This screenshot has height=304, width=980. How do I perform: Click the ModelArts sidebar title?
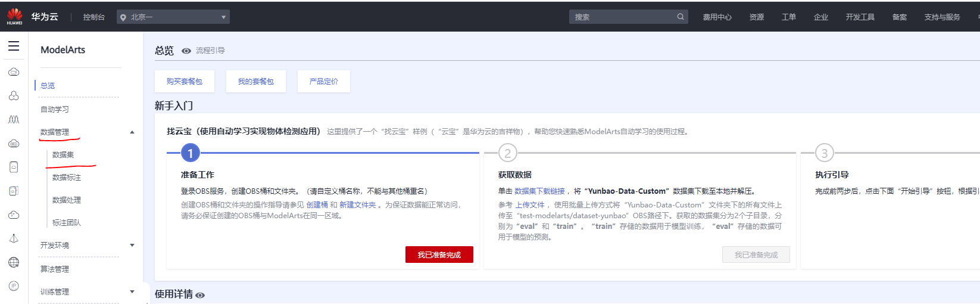(x=63, y=50)
